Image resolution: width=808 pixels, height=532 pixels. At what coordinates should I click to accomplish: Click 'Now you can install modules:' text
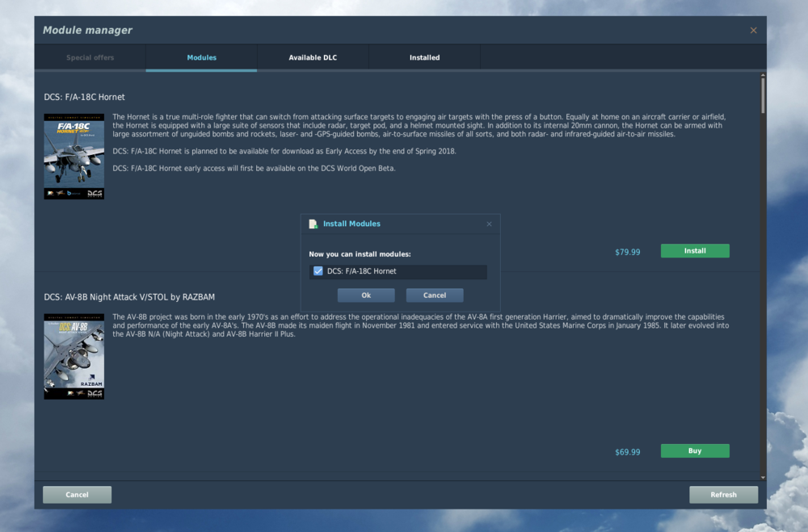(x=360, y=254)
